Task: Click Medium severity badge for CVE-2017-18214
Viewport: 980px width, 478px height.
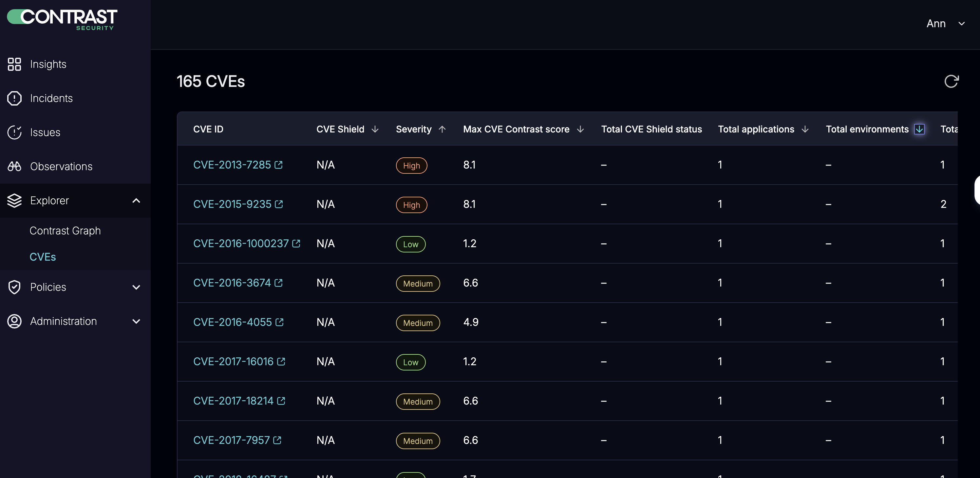Action: pos(418,401)
